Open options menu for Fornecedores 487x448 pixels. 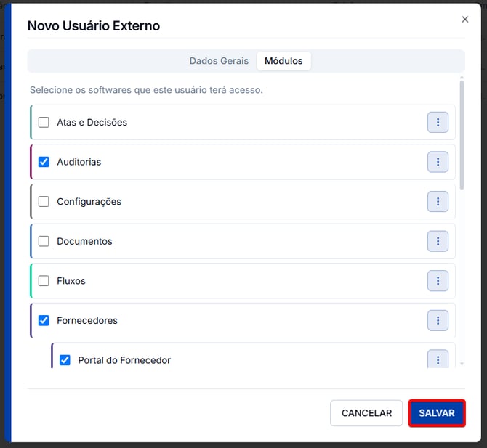[438, 320]
